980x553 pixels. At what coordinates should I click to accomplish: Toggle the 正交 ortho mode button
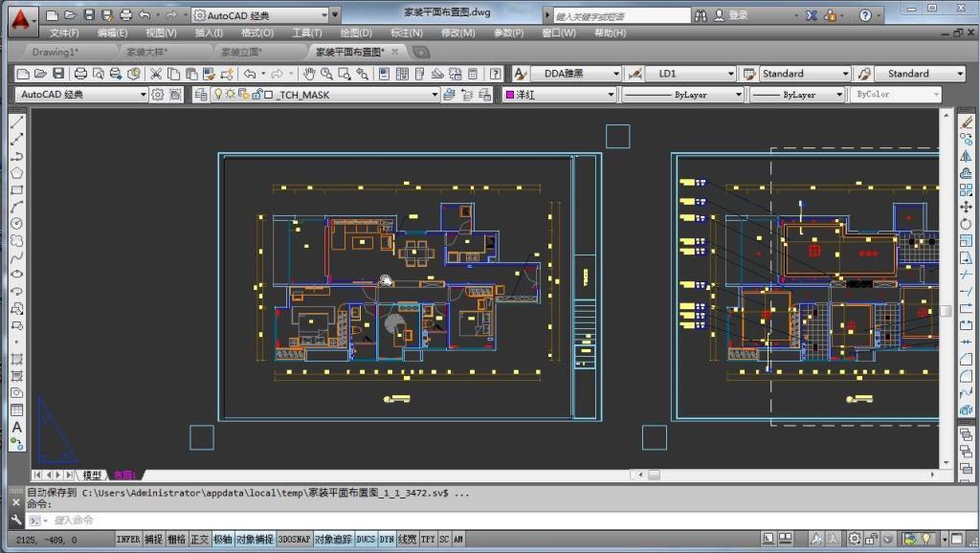coord(199,540)
